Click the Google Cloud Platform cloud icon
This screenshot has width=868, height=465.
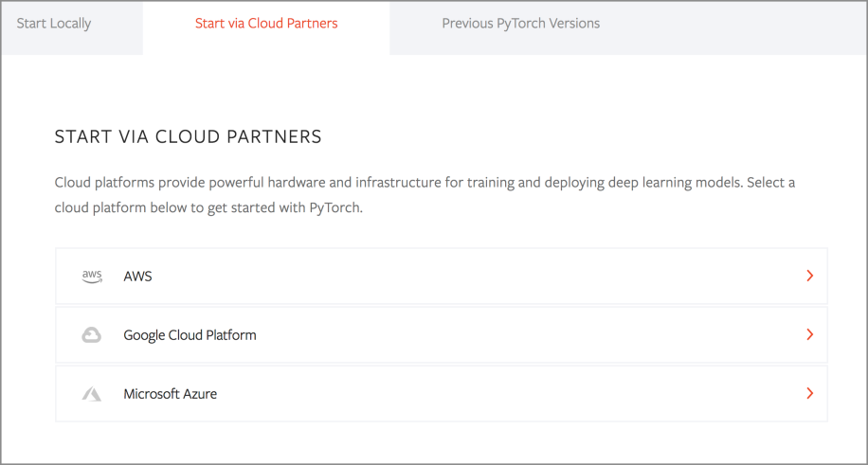tap(92, 335)
